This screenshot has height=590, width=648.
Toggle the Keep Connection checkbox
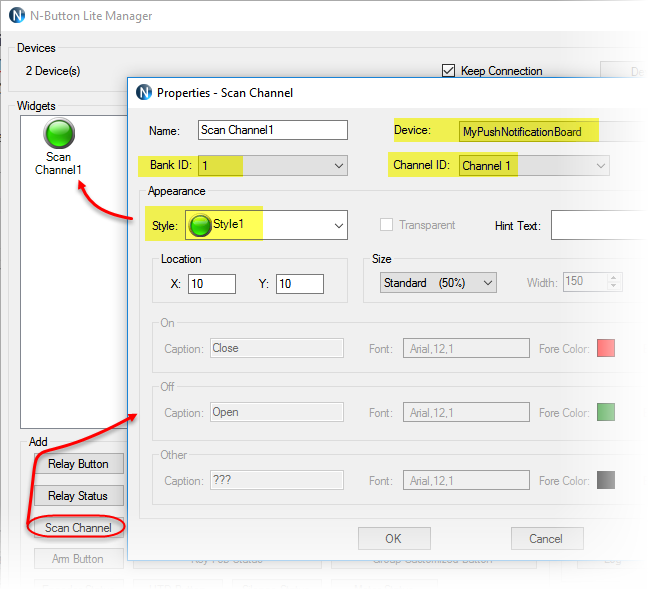tap(448, 71)
